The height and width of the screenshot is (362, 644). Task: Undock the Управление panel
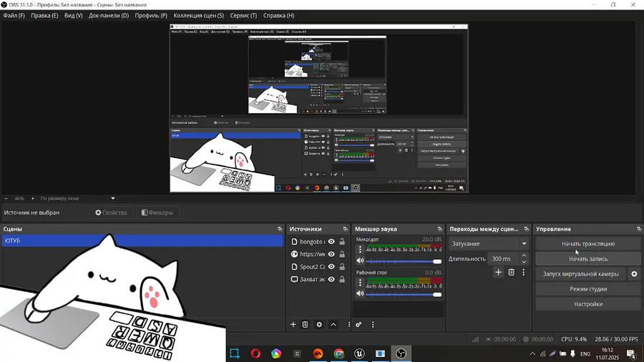coord(639,229)
